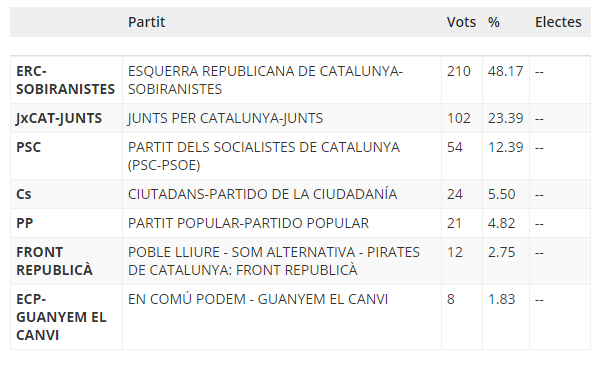The height and width of the screenshot is (366, 601).
Task: Click Partit dels Socialistes de Catalunya name
Action: coord(264,156)
